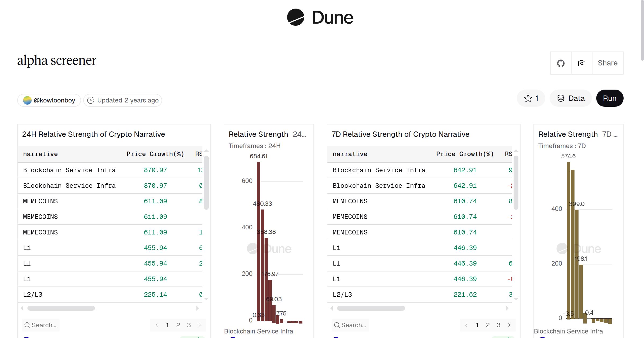644x338 pixels.
Task: Star the alpha screener dashboard
Action: coord(528,98)
